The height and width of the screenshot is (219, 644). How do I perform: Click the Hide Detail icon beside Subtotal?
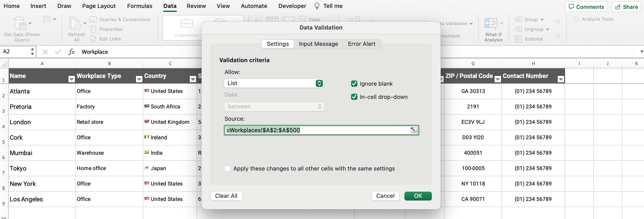556,36
